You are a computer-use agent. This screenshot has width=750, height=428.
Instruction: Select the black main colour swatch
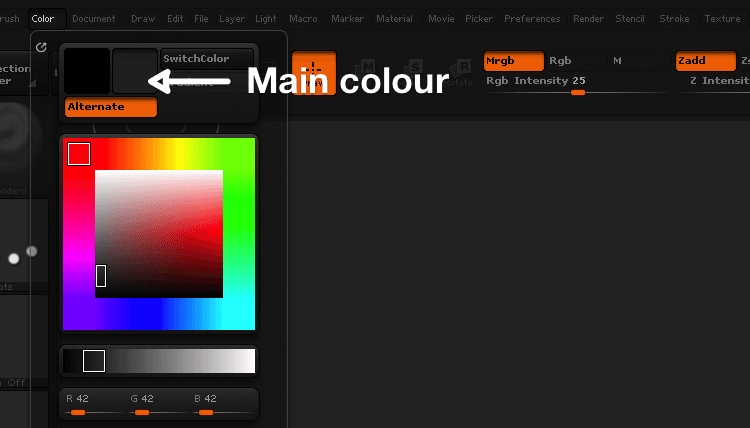(87, 71)
